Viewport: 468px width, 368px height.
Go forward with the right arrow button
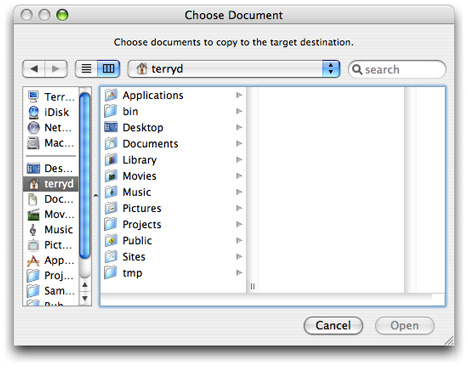pos(56,69)
